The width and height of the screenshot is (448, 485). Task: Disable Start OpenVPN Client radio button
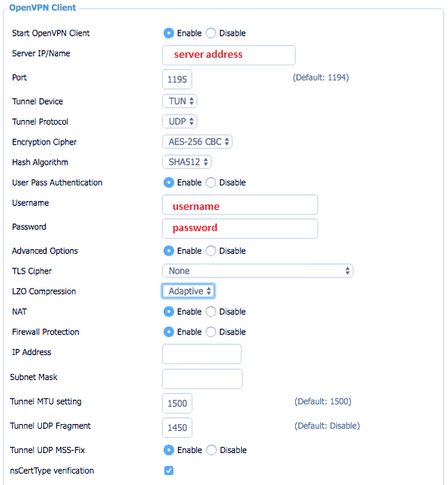211,33
